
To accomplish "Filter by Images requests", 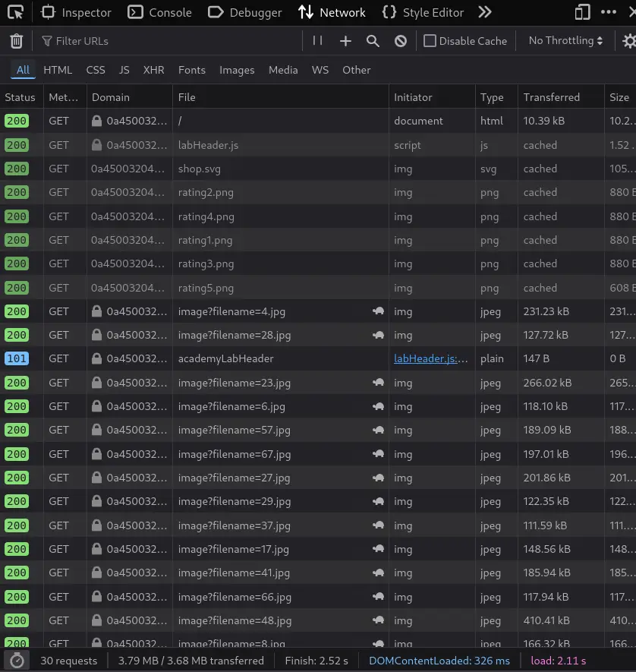I will click(237, 70).
